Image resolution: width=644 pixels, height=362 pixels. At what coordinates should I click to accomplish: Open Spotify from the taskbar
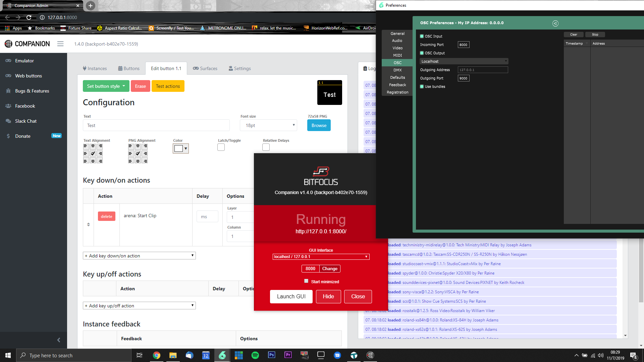click(255, 355)
